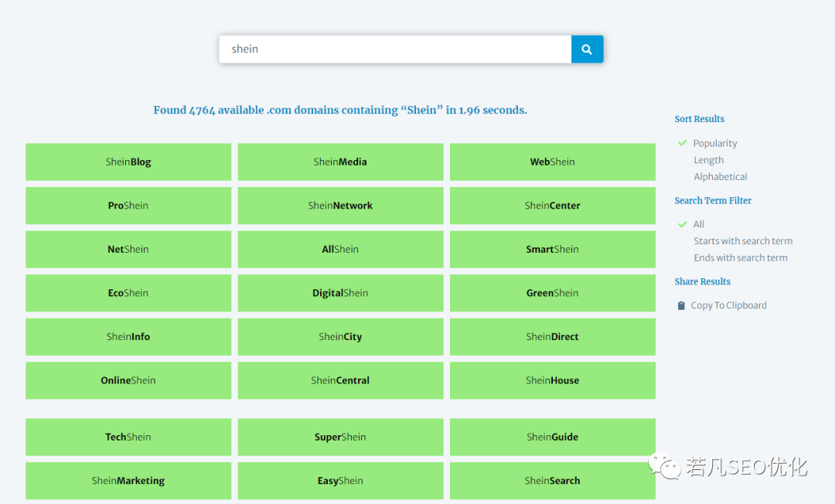Click the NetShein domain tile
The image size is (835, 504).
[128, 249]
